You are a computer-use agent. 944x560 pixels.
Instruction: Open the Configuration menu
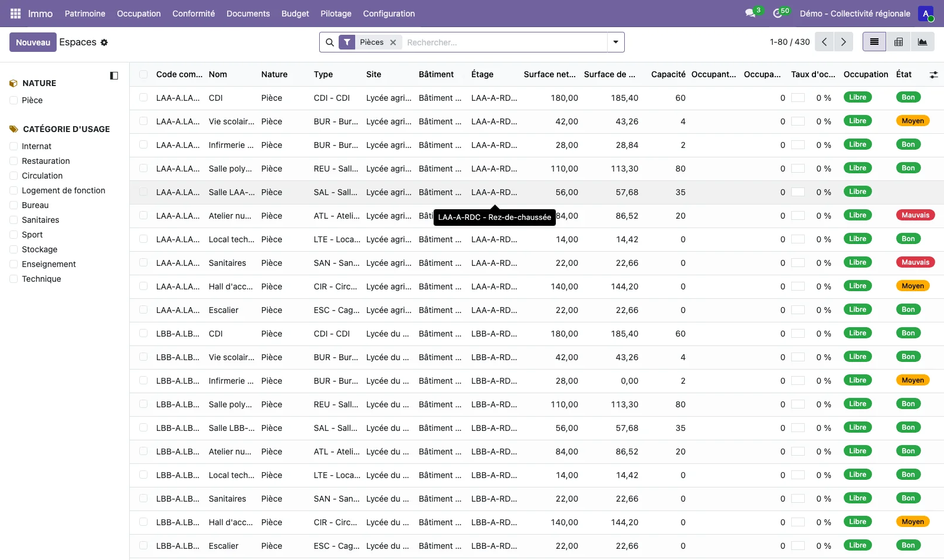pyautogui.click(x=389, y=14)
